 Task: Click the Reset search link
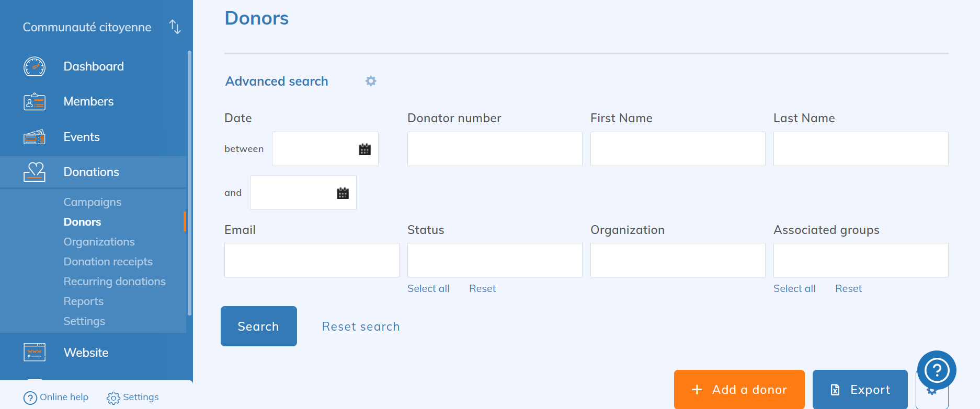361,326
